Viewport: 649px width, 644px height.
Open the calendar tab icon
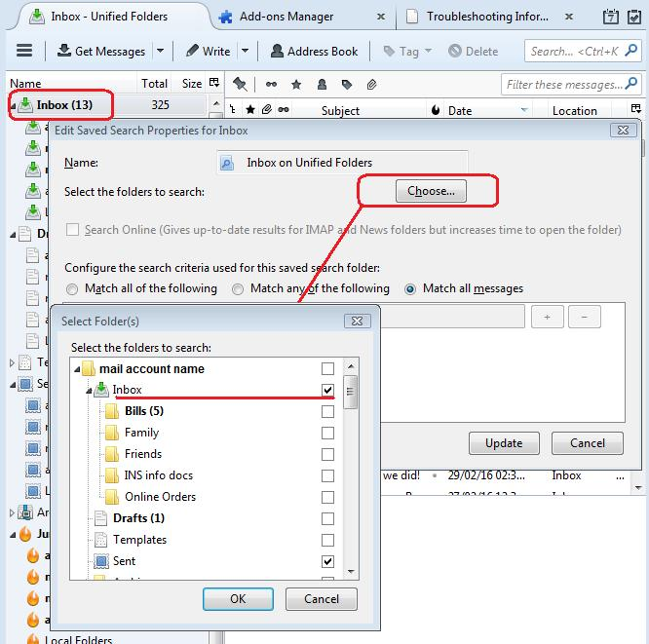coord(610,17)
